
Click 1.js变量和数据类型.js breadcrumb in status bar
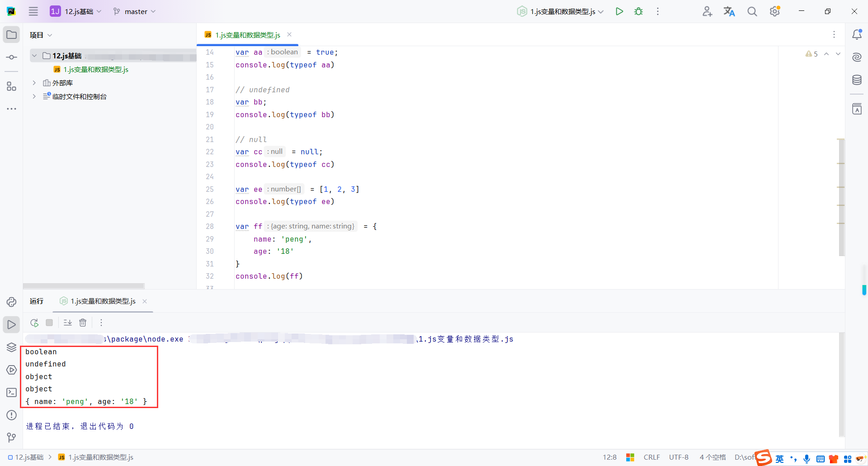pos(96,457)
